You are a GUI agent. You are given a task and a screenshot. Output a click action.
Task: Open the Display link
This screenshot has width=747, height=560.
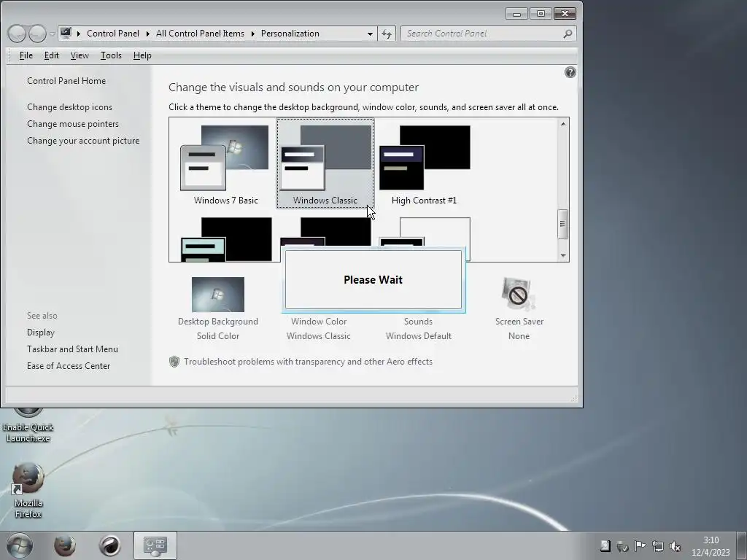(41, 332)
